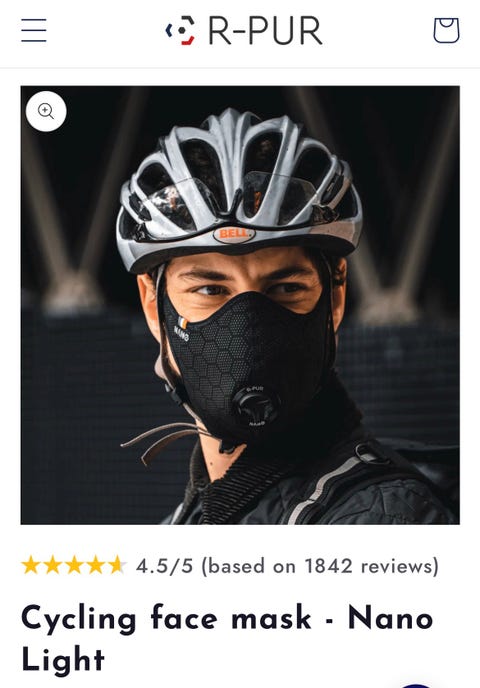The height and width of the screenshot is (688, 480).
Task: Click the 4.5/5 rating score text
Action: pyautogui.click(x=165, y=566)
